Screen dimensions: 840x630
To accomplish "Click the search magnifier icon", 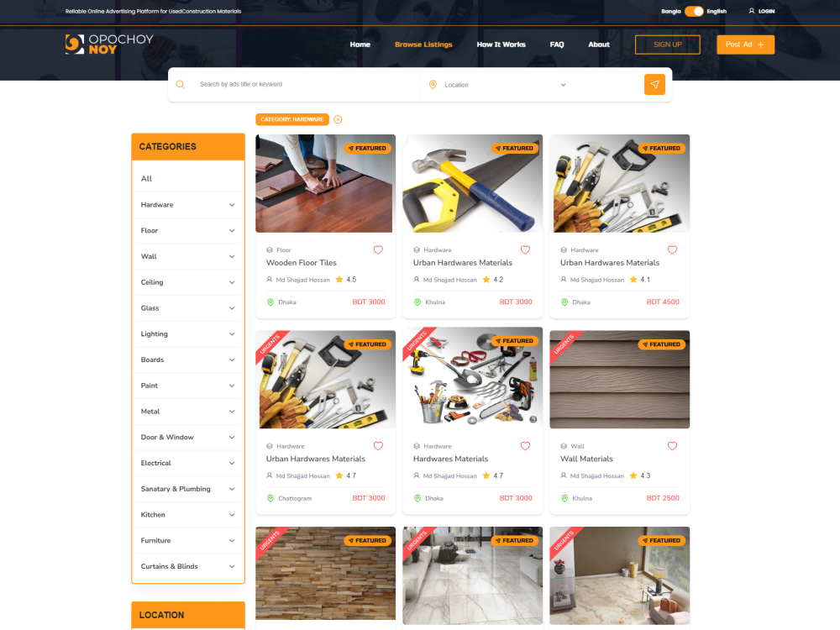I will click(x=181, y=85).
